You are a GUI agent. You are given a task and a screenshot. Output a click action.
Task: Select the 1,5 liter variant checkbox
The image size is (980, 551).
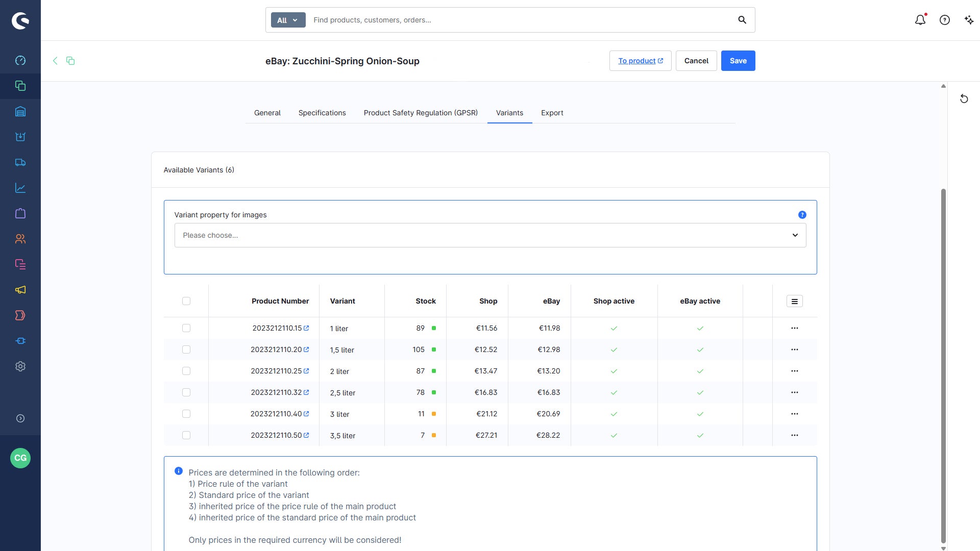tap(186, 349)
